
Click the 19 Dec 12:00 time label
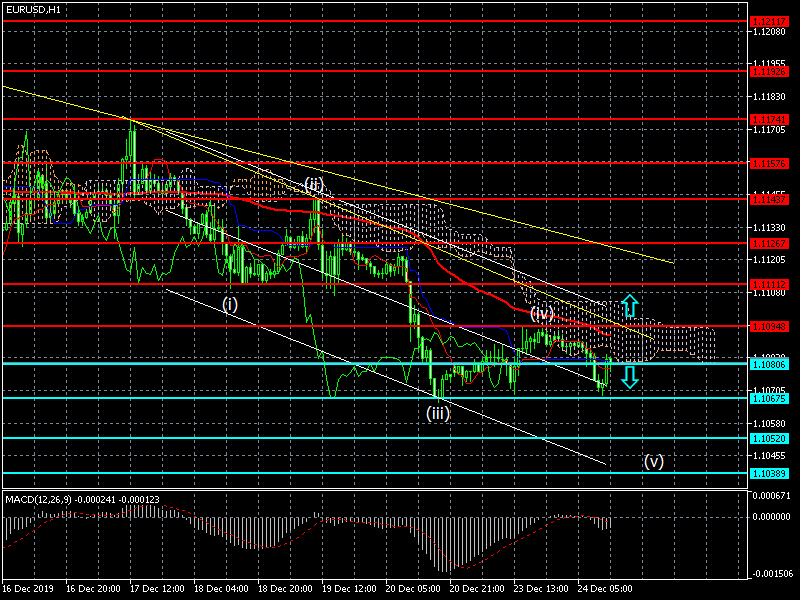[x=349, y=588]
